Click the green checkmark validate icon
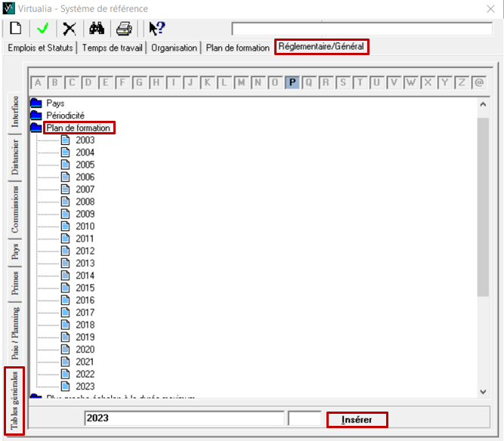 coord(42,29)
